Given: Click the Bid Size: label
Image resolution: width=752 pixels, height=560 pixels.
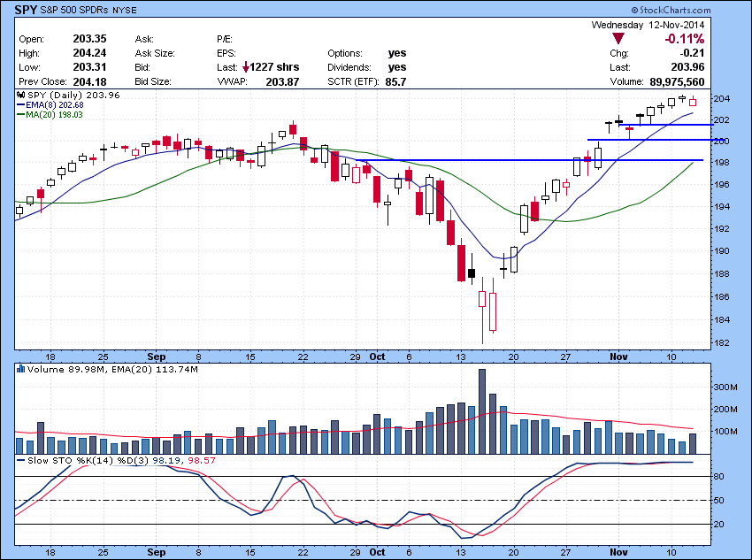Looking at the screenshot, I should tap(152, 82).
